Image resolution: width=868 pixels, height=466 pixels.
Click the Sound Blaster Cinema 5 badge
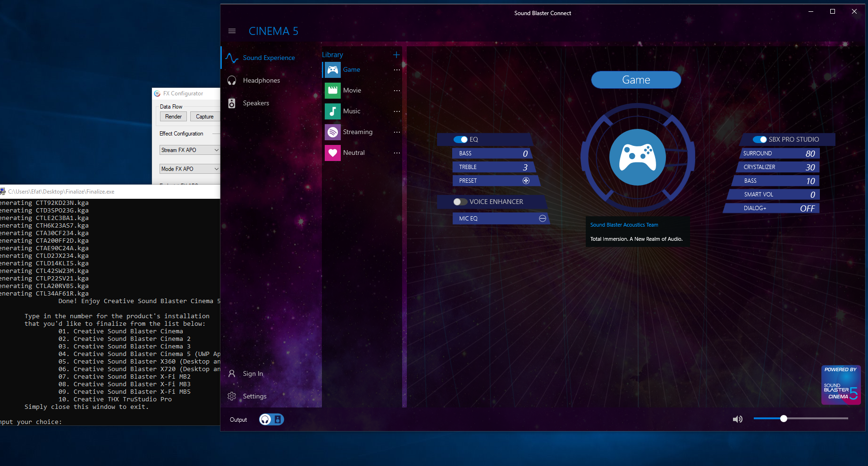pos(841,385)
